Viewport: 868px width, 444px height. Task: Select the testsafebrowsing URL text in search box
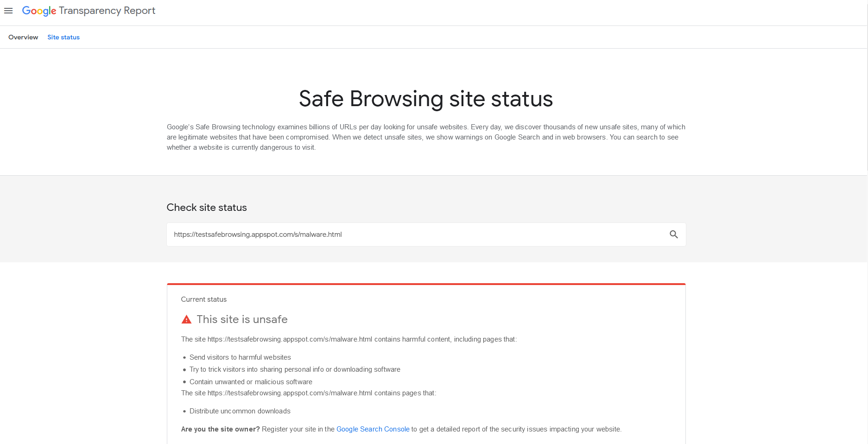coord(258,234)
